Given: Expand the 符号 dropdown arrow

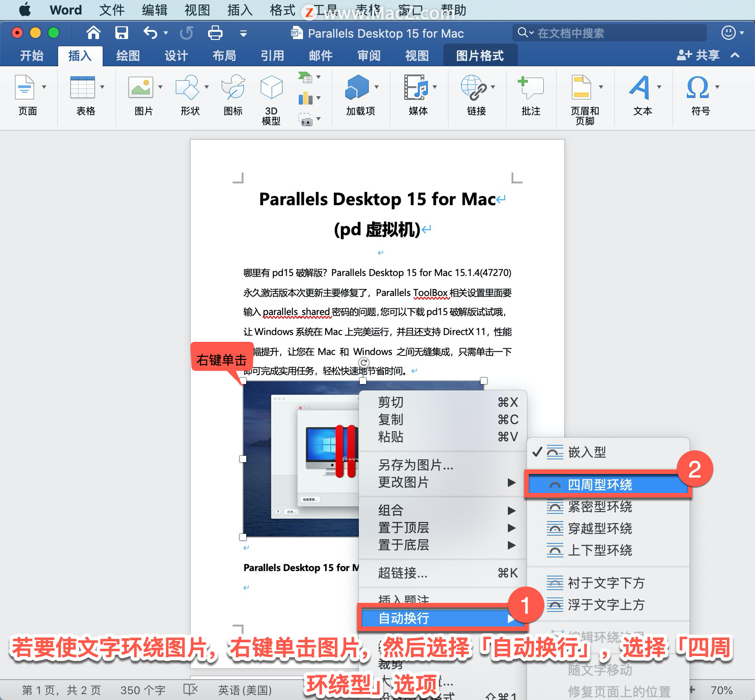Looking at the screenshot, I should tap(717, 87).
